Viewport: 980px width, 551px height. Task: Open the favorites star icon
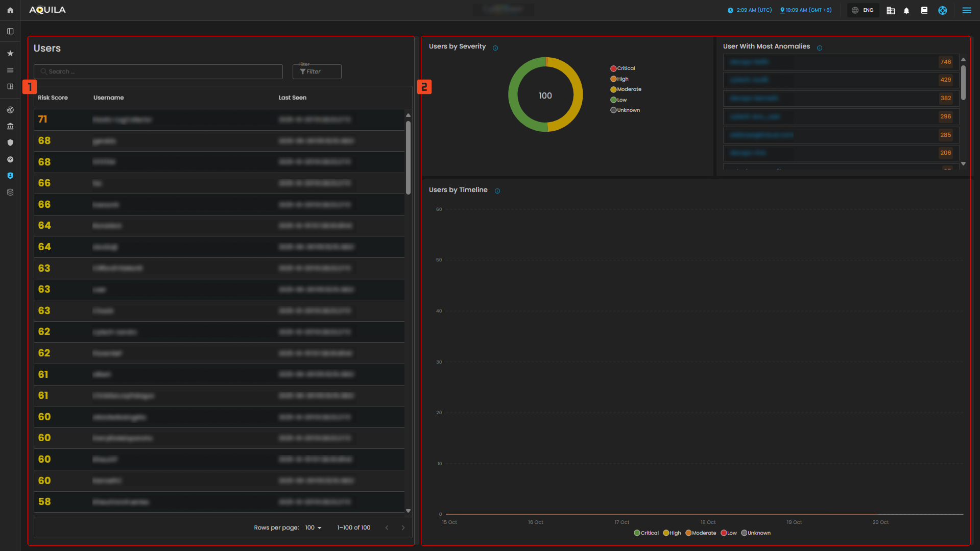[10, 54]
